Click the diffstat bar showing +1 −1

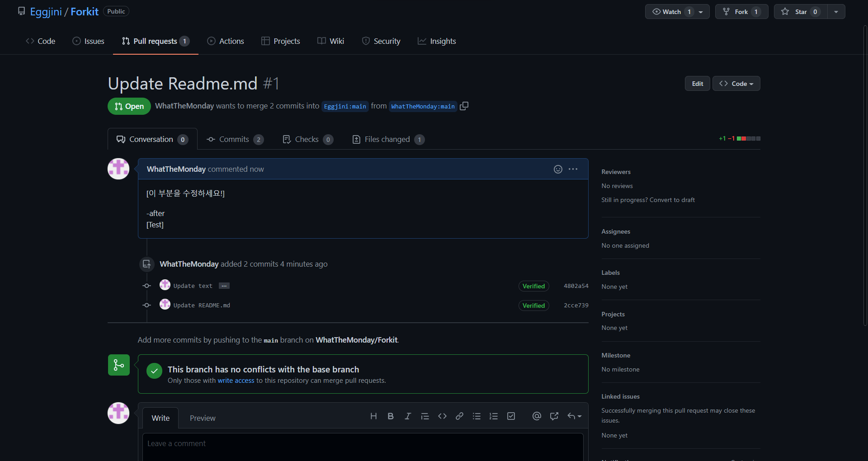tap(740, 138)
